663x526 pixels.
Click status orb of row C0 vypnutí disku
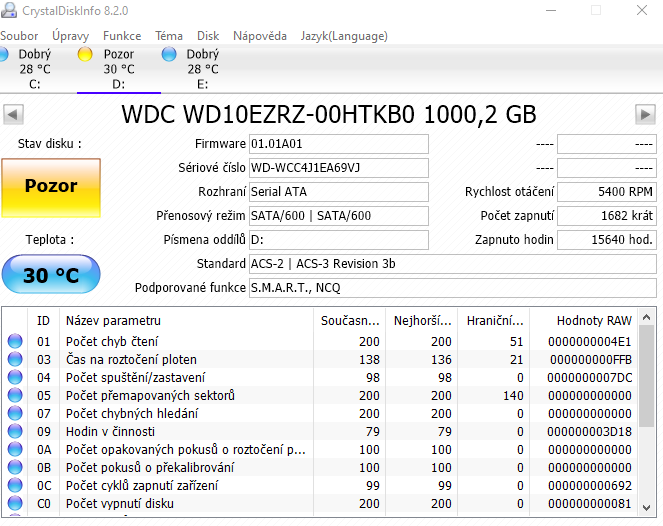click(x=15, y=503)
